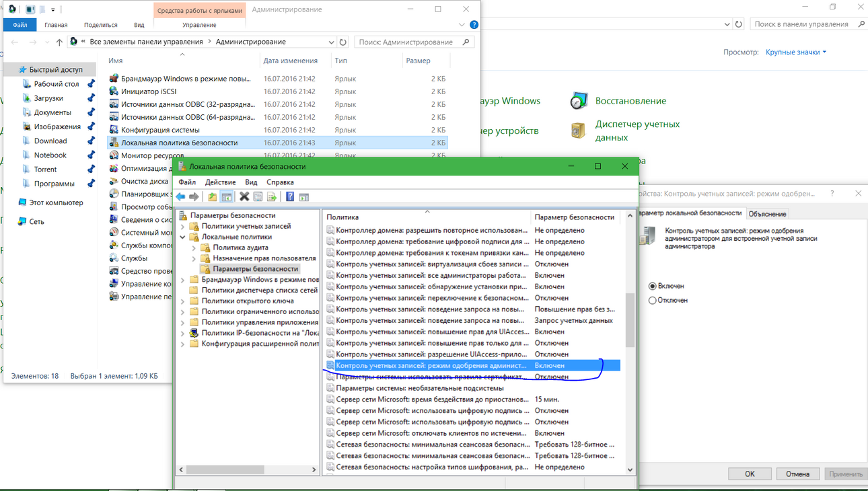Image resolution: width=868 pixels, height=491 pixels.
Task: Click the Up one level folder icon
Action: 212,197
